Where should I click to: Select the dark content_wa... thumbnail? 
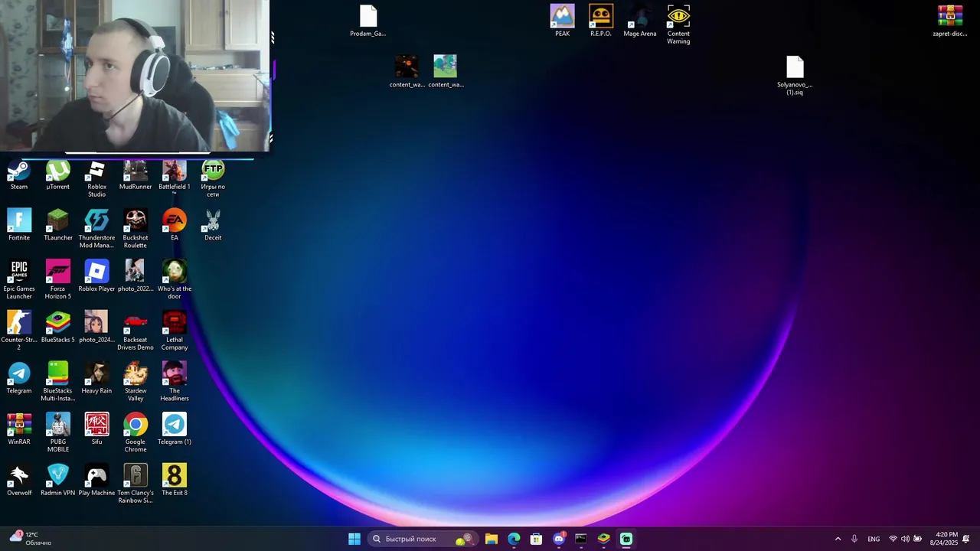pyautogui.click(x=407, y=72)
